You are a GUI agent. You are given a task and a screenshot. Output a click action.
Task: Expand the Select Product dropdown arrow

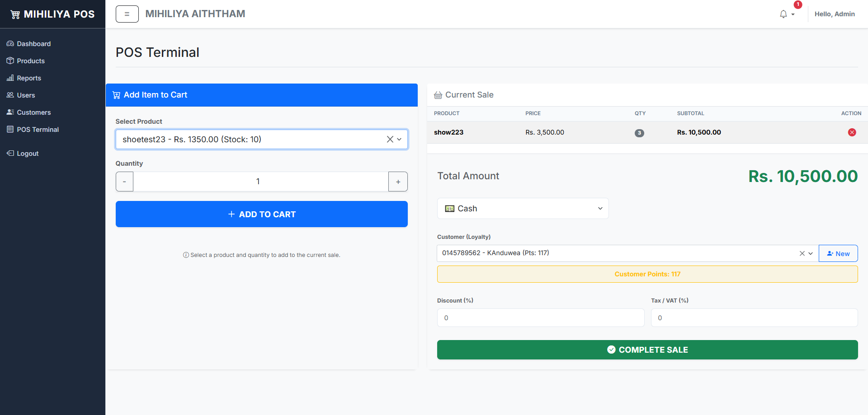pyautogui.click(x=399, y=140)
